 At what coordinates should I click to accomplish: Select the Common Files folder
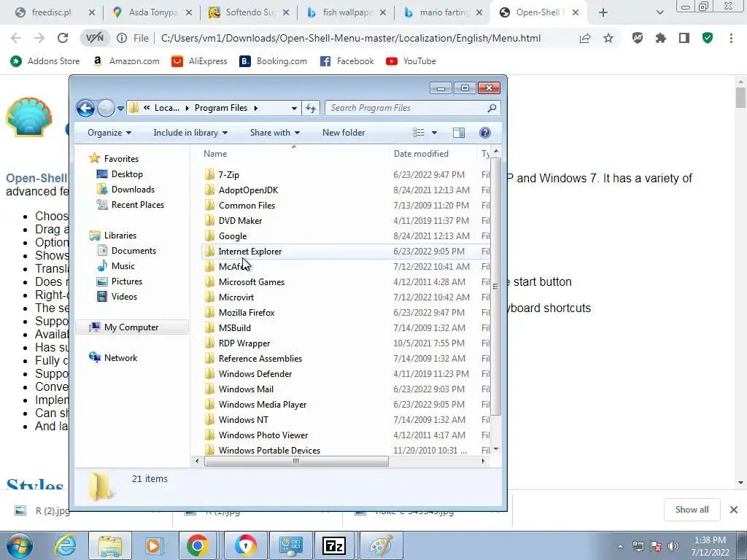click(x=247, y=205)
